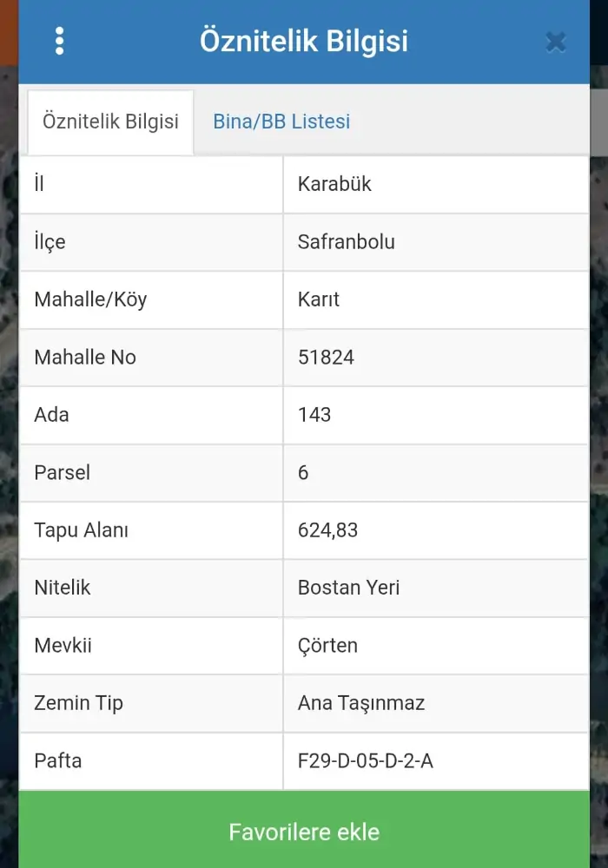Click the Tapu Alanı value 624,83
This screenshot has width=608, height=868.
click(x=327, y=530)
